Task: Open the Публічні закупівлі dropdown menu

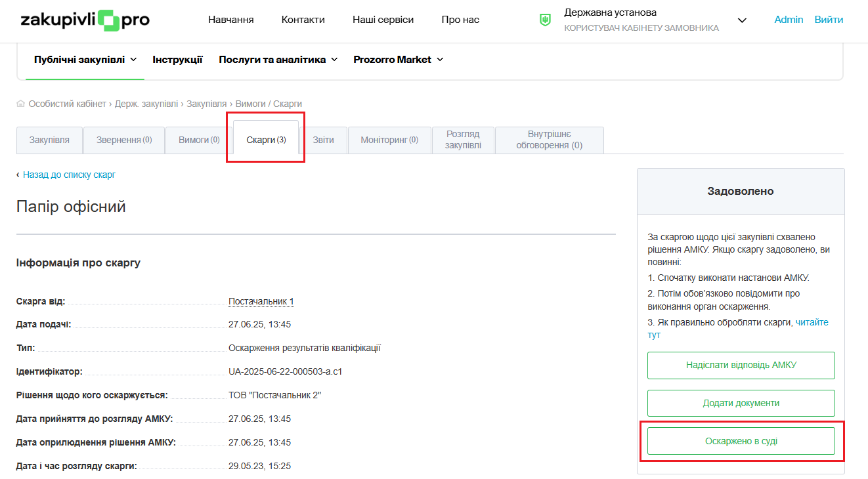Action: [x=85, y=60]
